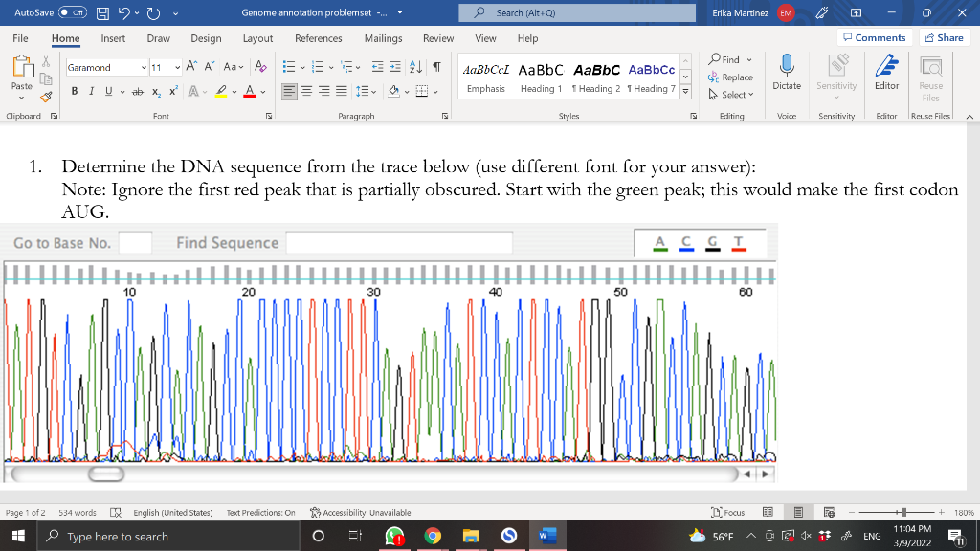Viewport: 980px width, 551px height.
Task: Open the font size dropdown
Action: click(177, 68)
